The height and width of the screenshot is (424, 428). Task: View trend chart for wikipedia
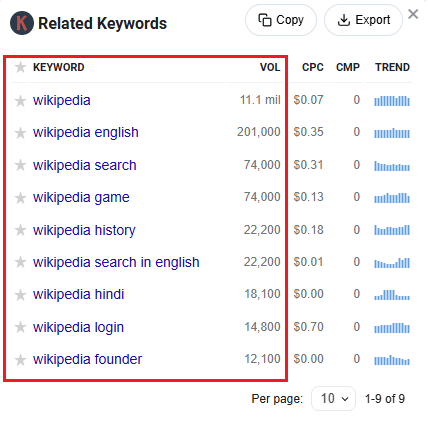[392, 100]
